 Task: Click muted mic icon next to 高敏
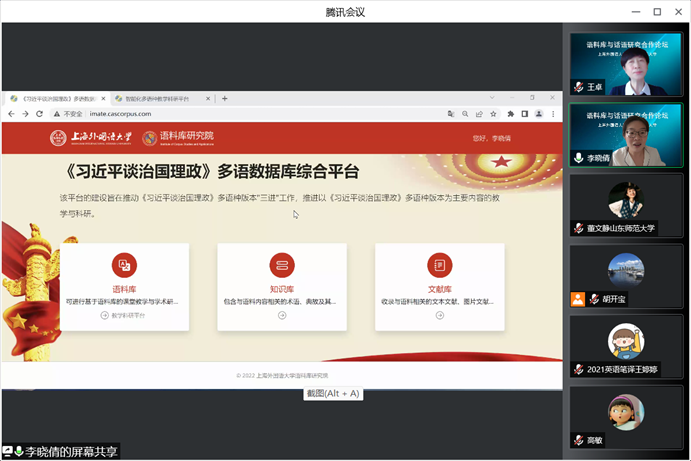tap(578, 440)
